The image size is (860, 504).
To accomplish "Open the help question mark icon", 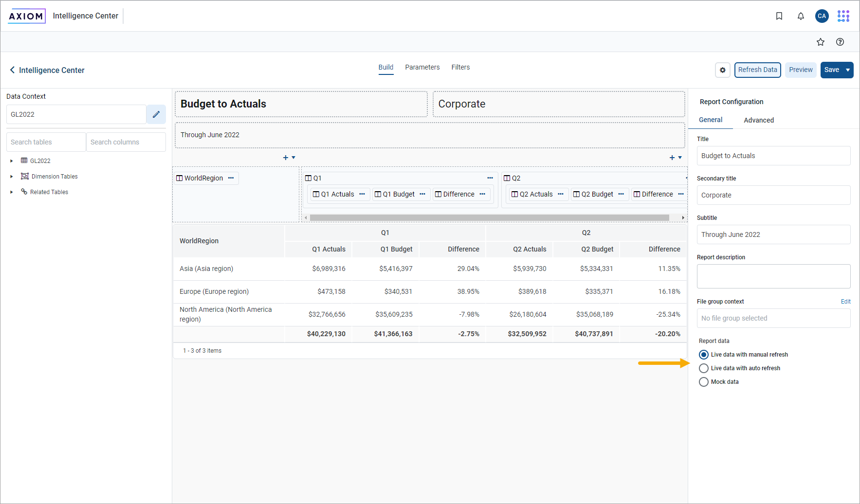I will coord(840,42).
